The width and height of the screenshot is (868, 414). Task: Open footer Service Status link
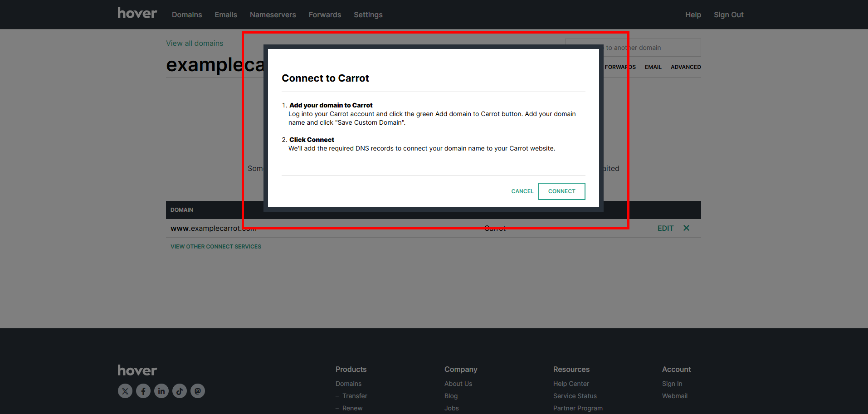click(x=575, y=396)
